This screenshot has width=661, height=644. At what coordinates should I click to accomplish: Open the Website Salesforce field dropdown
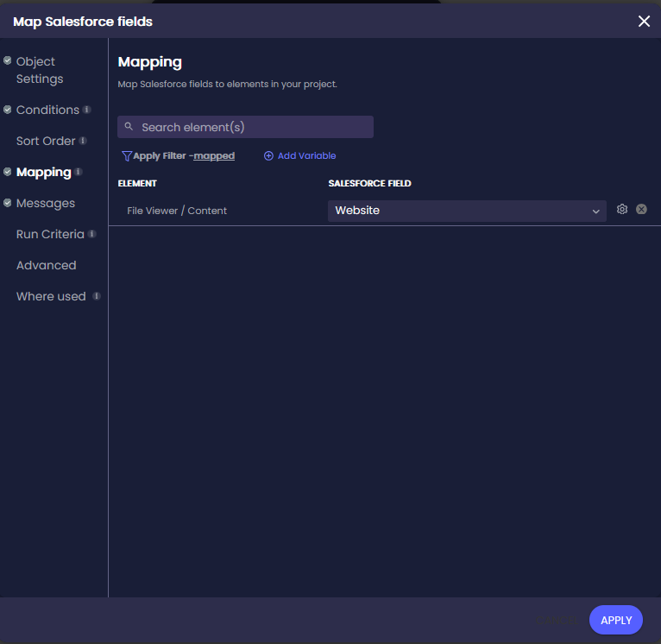coord(467,211)
